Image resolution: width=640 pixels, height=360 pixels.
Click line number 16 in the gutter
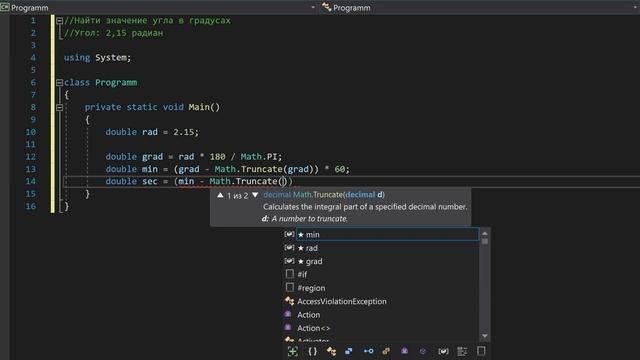pyautogui.click(x=31, y=206)
